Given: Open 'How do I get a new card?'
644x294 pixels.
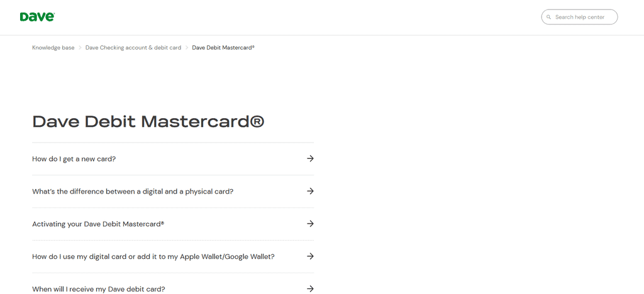Looking at the screenshot, I should [173, 159].
